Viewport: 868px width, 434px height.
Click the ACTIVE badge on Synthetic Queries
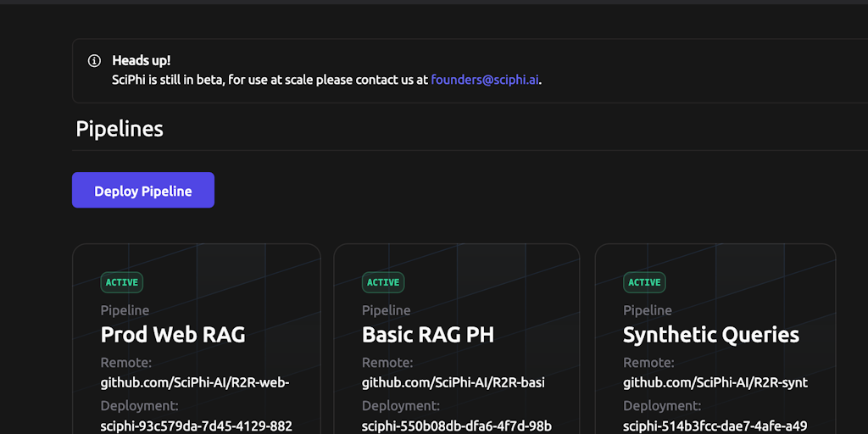coord(644,282)
